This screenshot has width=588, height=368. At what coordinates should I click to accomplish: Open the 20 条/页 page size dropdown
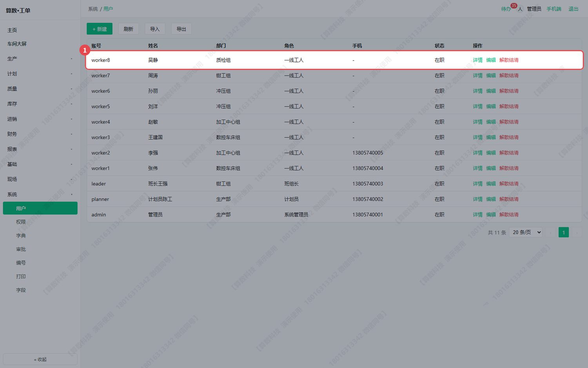(526, 233)
